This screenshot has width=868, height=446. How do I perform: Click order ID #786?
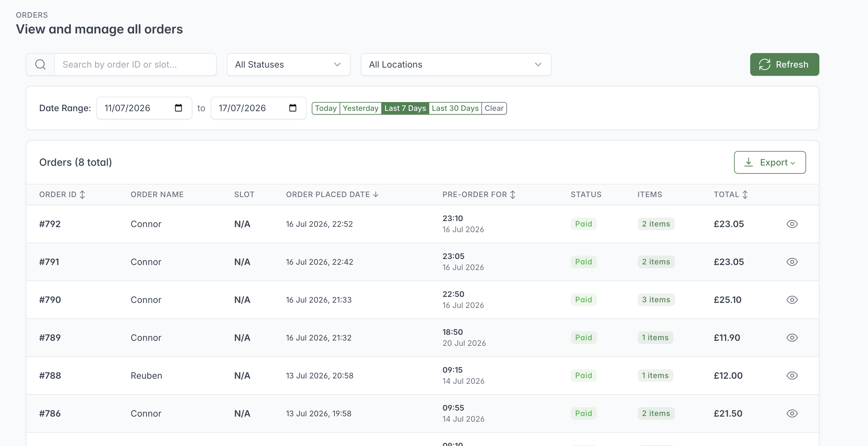[50, 413]
